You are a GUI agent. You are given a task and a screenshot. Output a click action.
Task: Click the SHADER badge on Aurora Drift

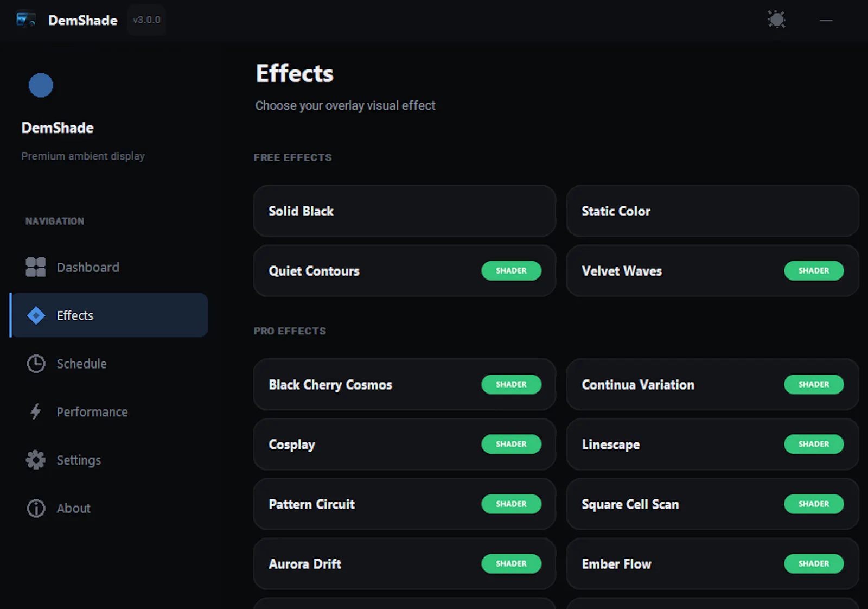[x=511, y=563]
